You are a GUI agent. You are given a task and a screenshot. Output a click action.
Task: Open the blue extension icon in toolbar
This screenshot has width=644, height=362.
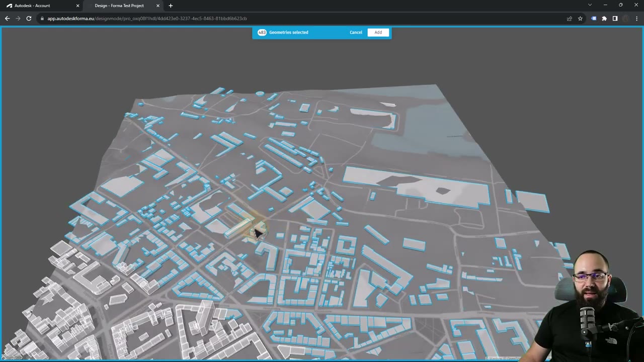tap(594, 19)
